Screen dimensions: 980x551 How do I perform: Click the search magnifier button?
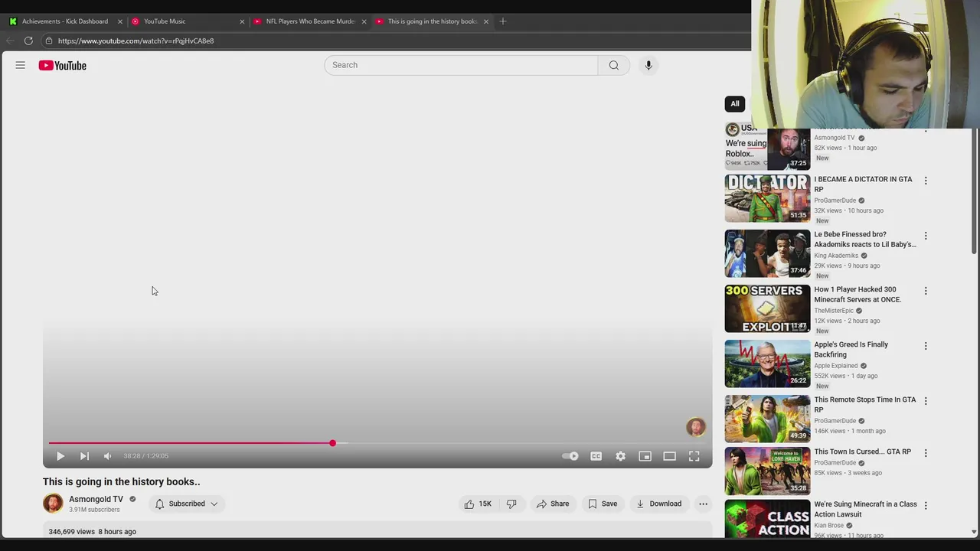pos(613,65)
